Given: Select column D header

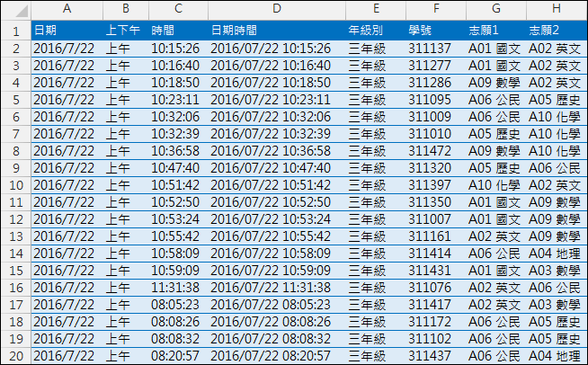Looking at the screenshot, I should (277, 10).
